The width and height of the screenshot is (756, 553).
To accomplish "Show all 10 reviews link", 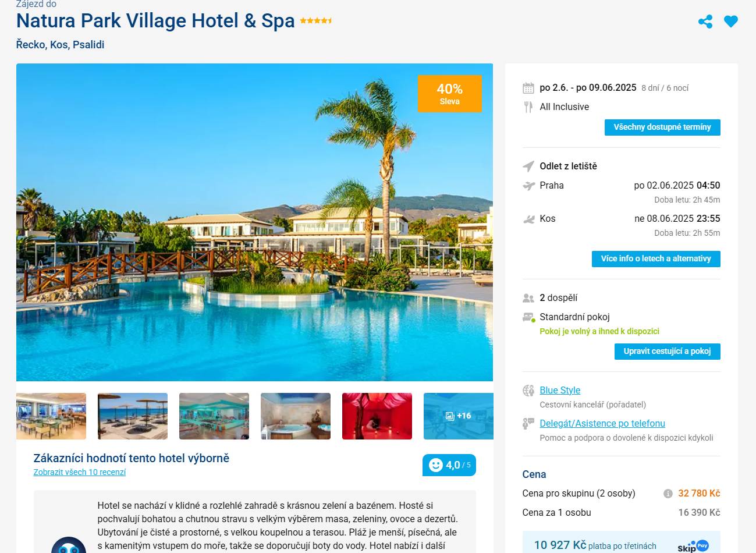I will (80, 472).
